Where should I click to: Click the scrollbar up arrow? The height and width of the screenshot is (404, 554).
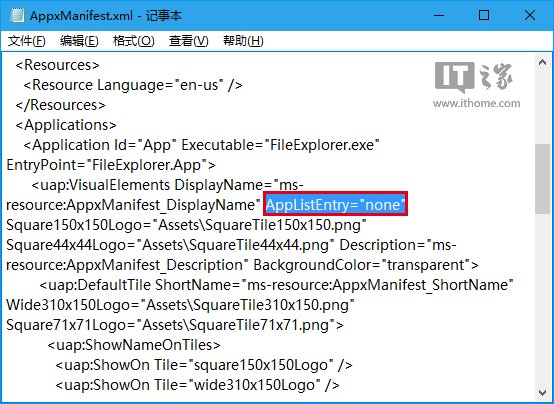pyautogui.click(x=542, y=63)
